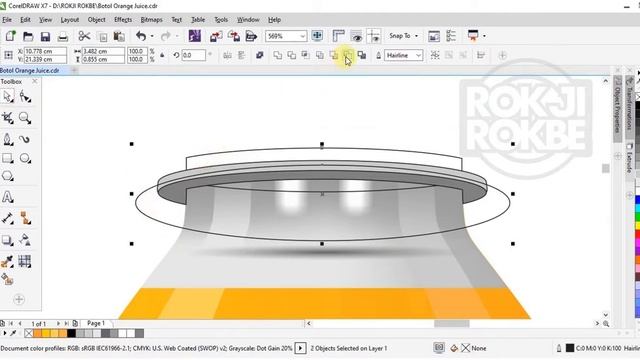Switch to Botol Orange Juice.cdr tab
The width and height of the screenshot is (640, 360).
tap(30, 70)
